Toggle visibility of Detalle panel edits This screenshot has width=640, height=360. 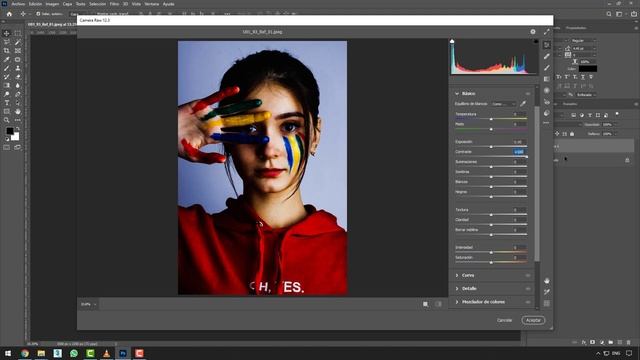click(x=528, y=289)
